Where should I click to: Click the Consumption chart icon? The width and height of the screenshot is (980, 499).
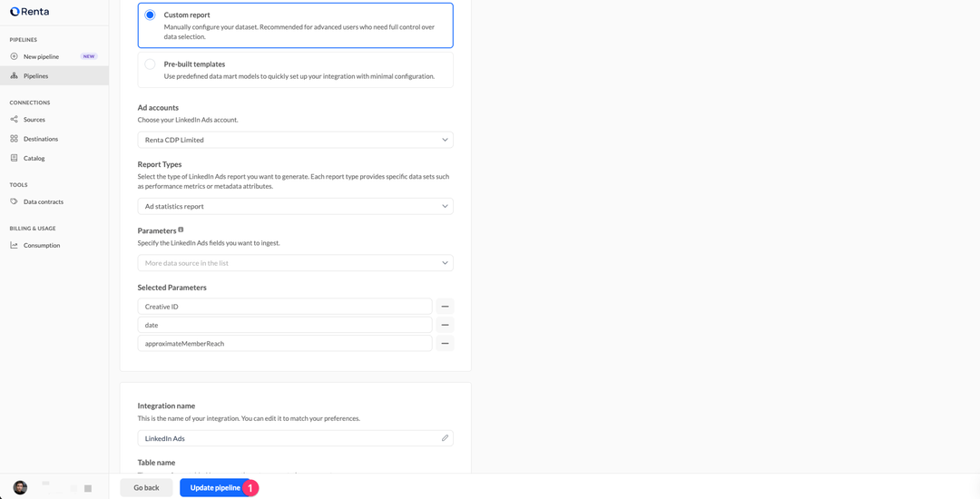pyautogui.click(x=14, y=245)
